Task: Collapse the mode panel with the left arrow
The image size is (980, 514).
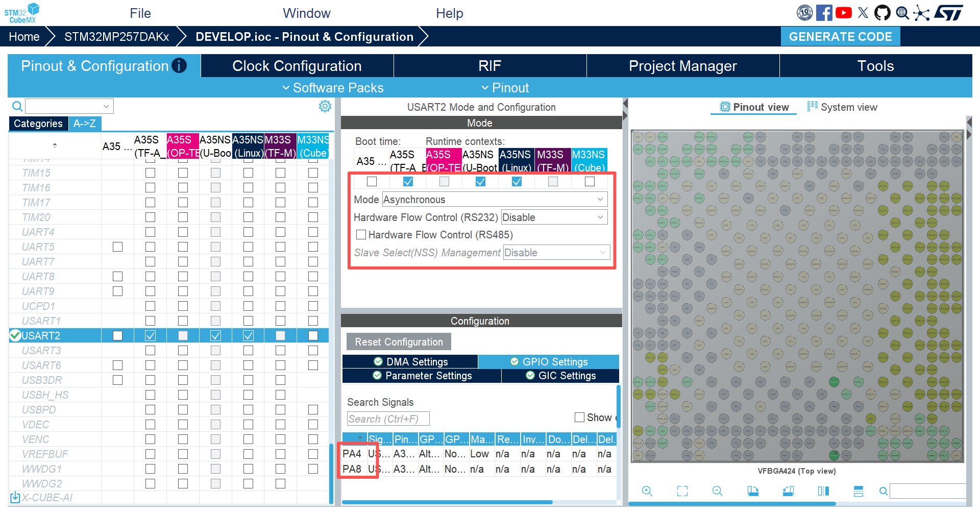Action: point(625,104)
